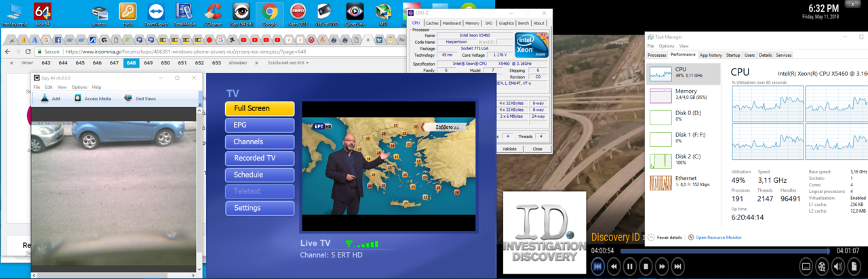Open Settings in TV menu
Viewport: 868px width, 279px height.
point(260,208)
